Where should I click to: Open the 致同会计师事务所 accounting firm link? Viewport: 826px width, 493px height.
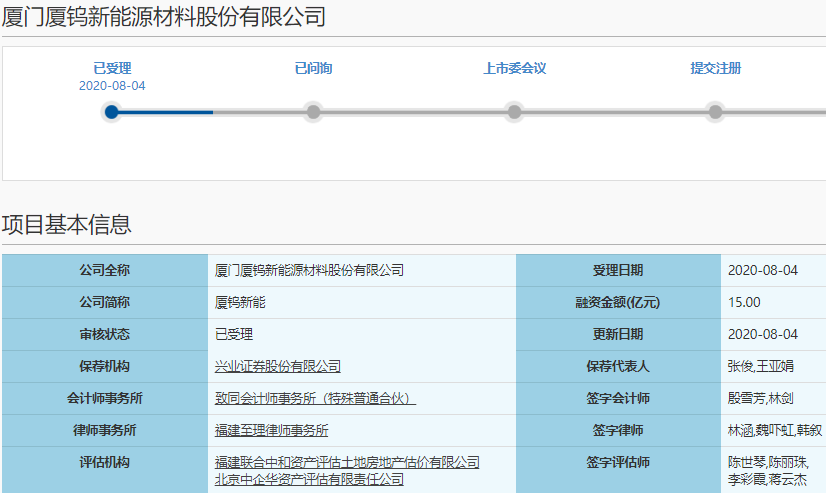coord(315,399)
